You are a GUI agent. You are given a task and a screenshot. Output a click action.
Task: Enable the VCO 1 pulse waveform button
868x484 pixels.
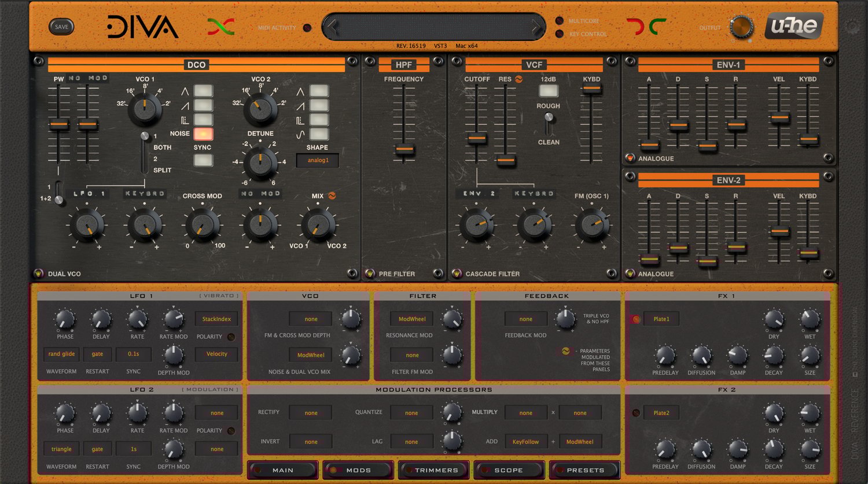coord(203,120)
